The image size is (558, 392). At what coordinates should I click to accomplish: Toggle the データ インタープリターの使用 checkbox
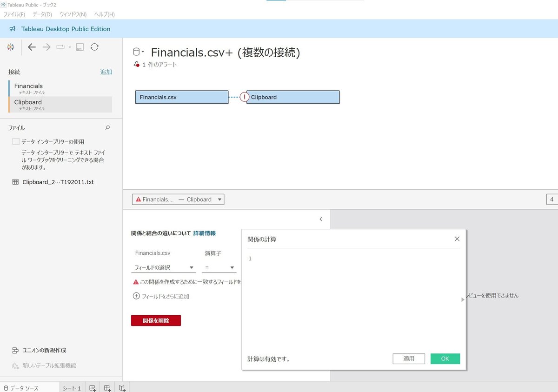[16, 141]
